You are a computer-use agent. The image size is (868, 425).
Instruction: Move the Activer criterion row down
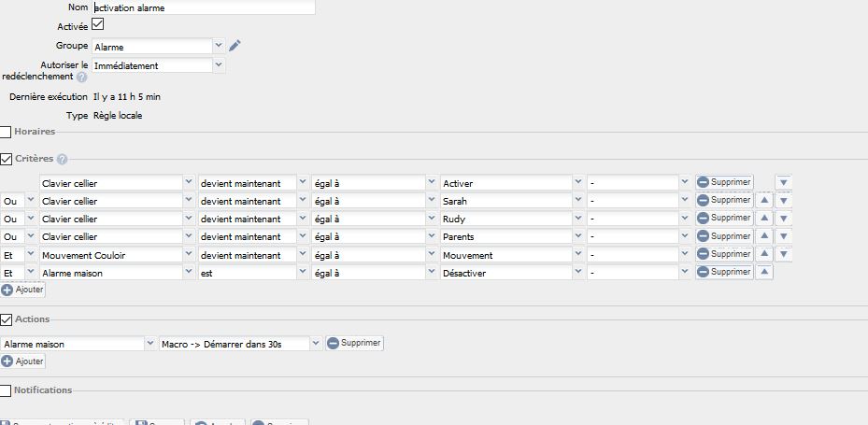(x=784, y=183)
